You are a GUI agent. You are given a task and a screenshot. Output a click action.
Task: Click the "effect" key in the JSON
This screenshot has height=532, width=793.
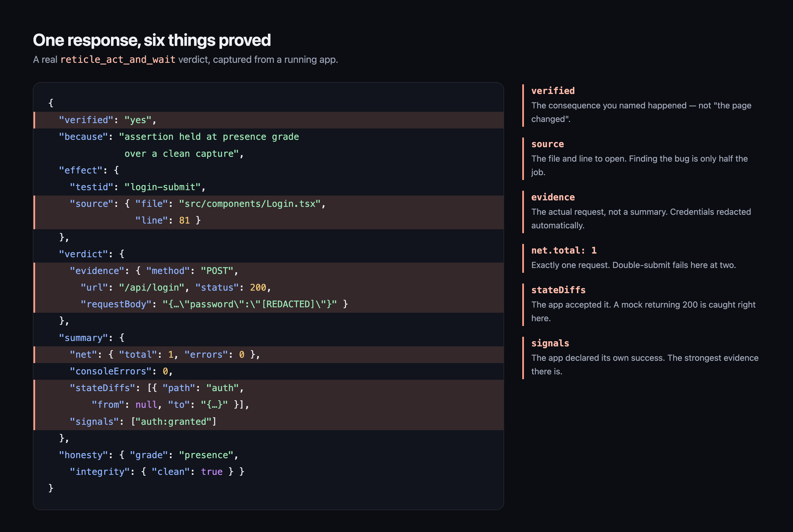point(81,170)
